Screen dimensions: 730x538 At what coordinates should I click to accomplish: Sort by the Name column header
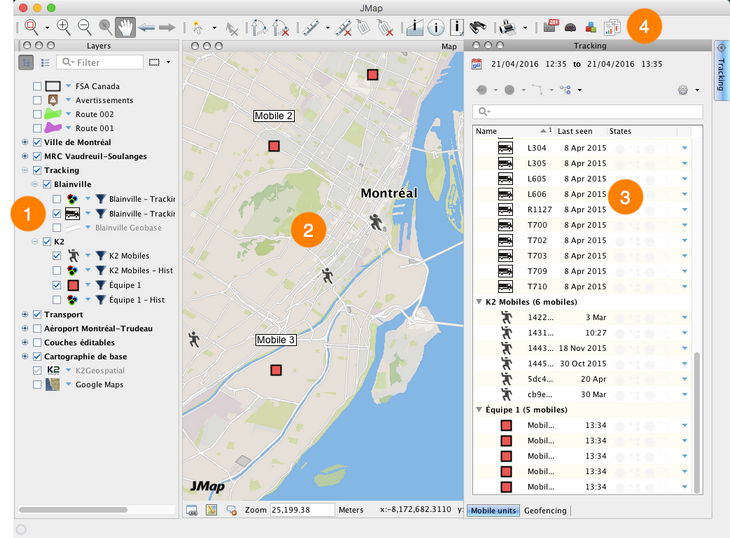513,131
